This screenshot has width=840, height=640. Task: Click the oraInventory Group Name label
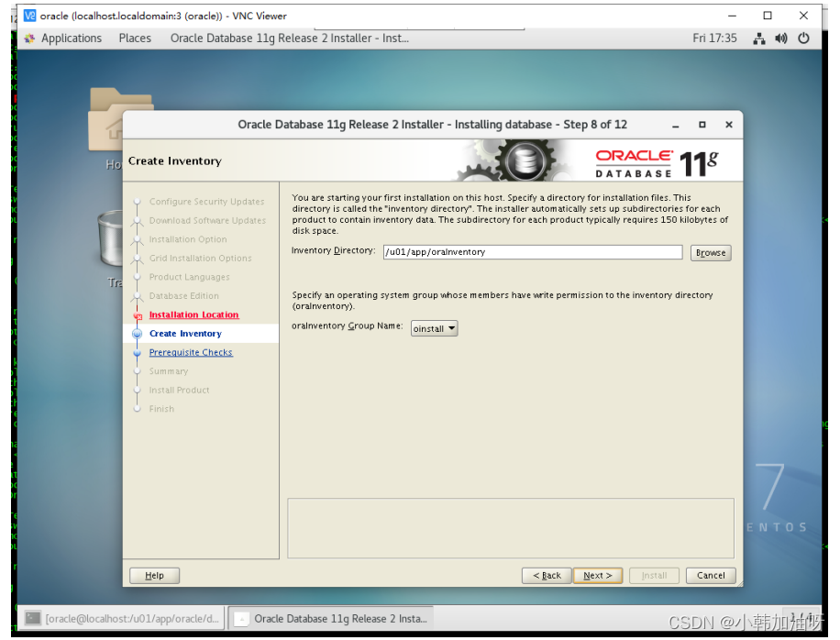pyautogui.click(x=348, y=326)
